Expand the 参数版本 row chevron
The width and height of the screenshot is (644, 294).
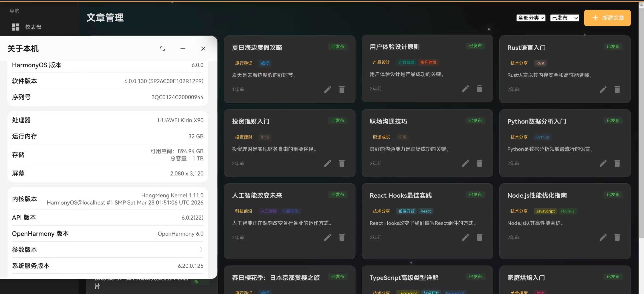tap(201, 249)
